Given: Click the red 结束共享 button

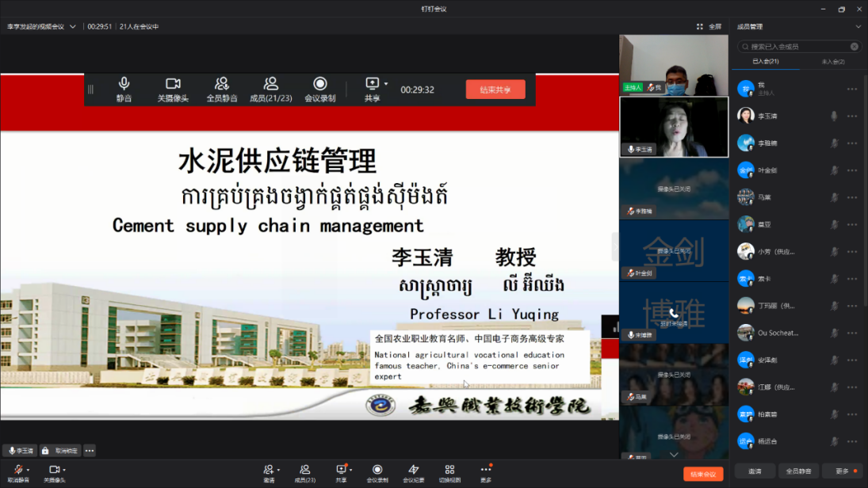Looking at the screenshot, I should pyautogui.click(x=496, y=89).
